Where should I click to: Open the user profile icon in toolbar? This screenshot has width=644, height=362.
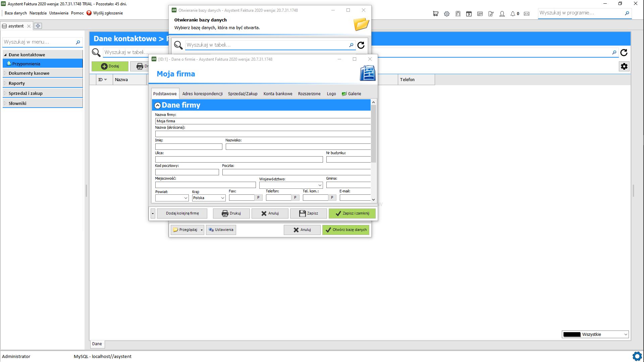[x=502, y=14]
